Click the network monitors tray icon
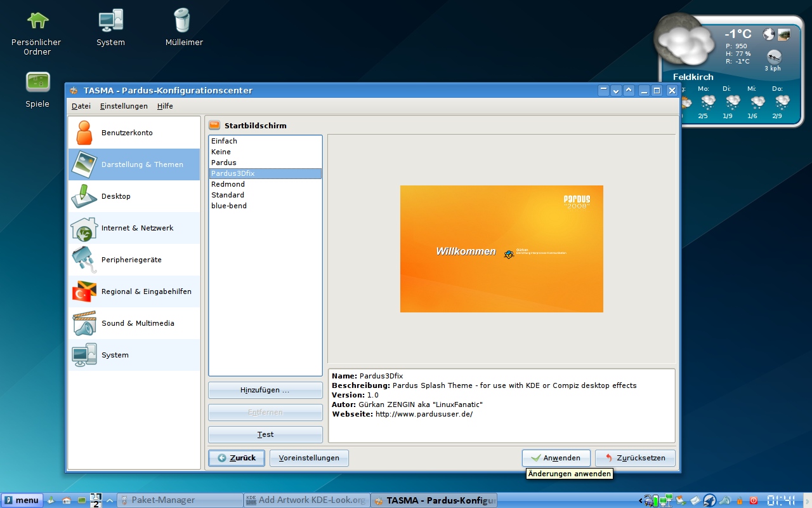 click(x=665, y=500)
